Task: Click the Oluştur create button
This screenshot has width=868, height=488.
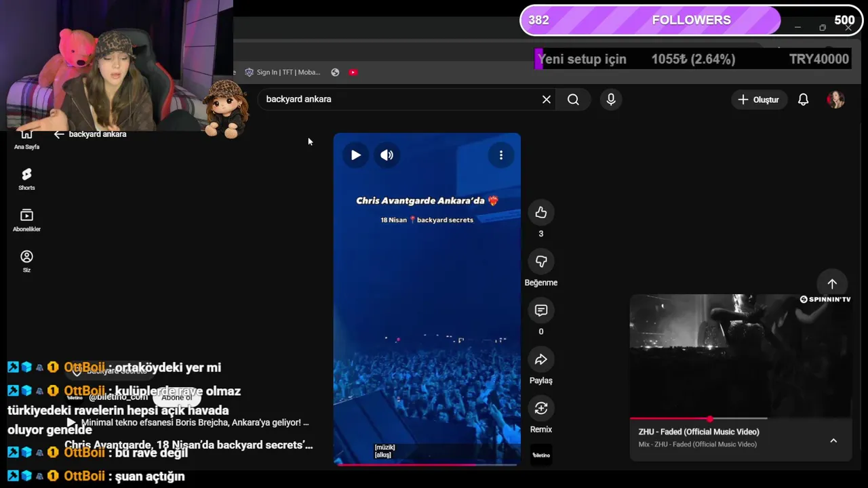Action: click(759, 100)
